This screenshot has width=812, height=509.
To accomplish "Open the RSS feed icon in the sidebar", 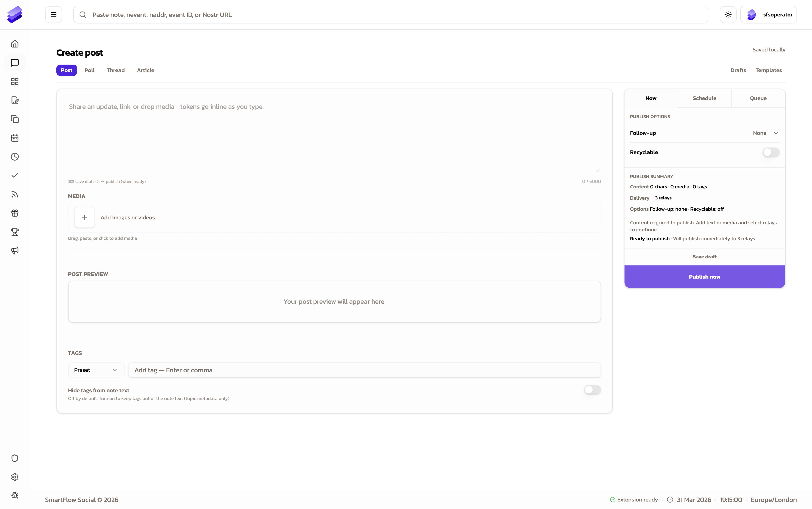I will (15, 194).
